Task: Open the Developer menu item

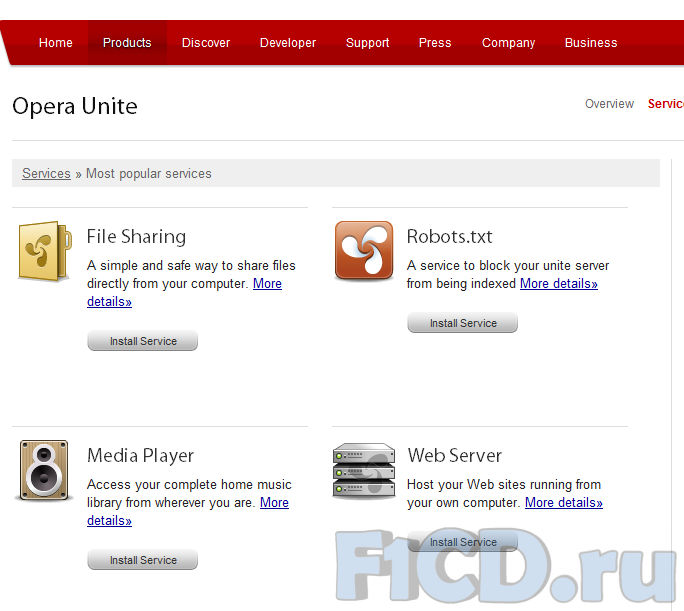Action: click(287, 43)
